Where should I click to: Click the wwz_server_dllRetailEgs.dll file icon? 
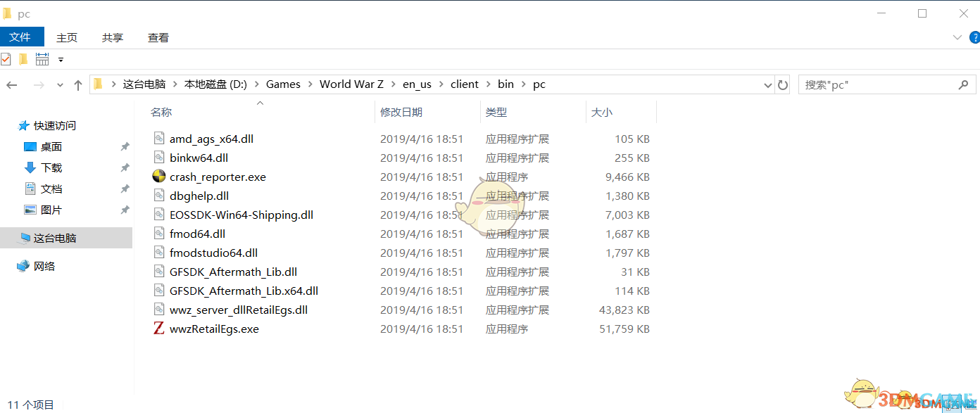click(x=159, y=310)
